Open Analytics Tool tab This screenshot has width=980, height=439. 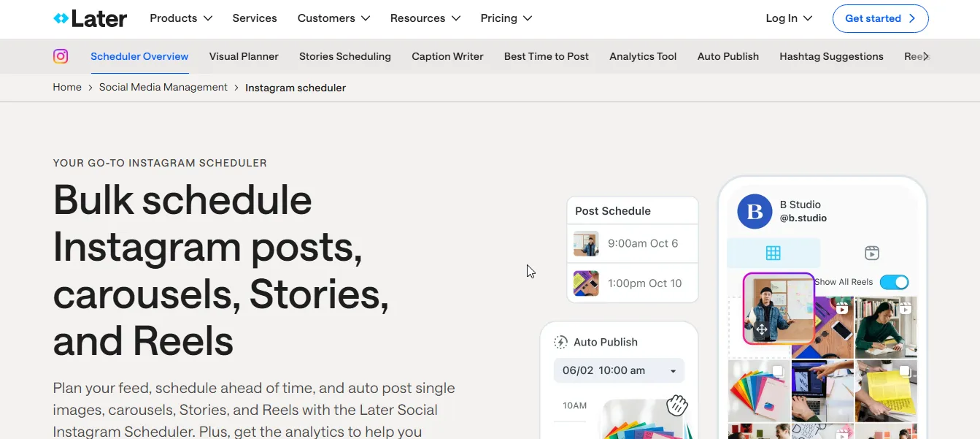[x=643, y=56]
